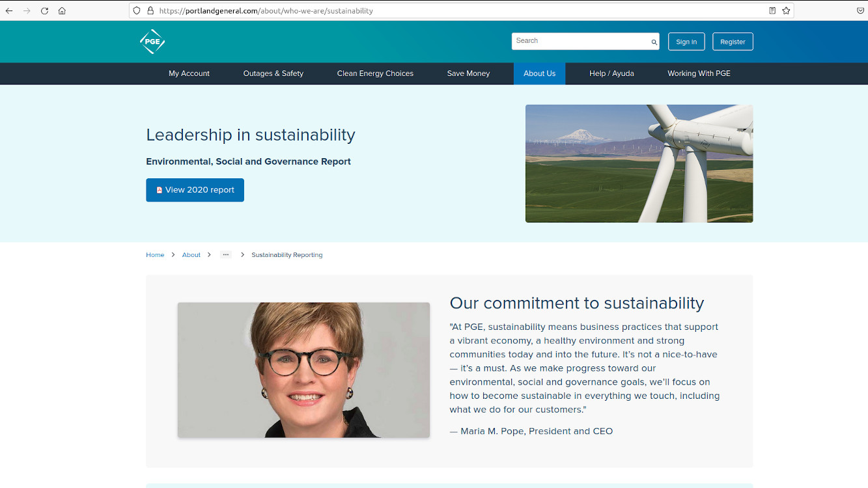Screen dimensions: 868x488
Task: Go to the browser home icon
Action: pos(62,10)
